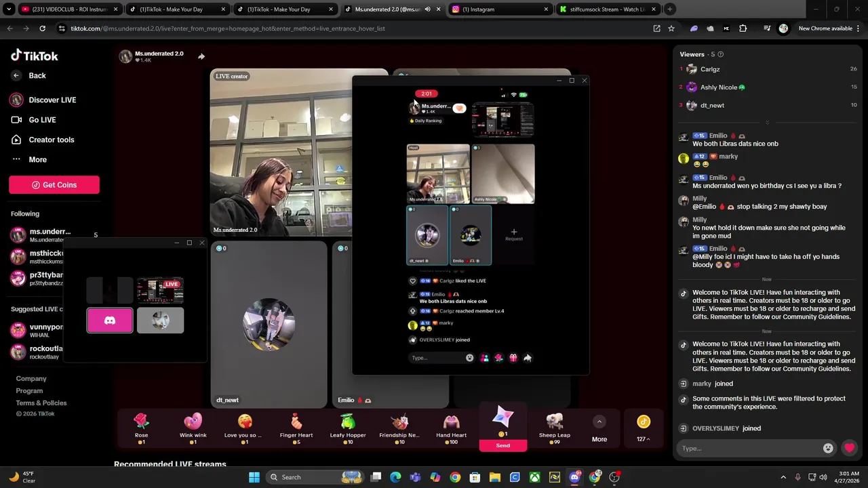The height and width of the screenshot is (488, 868).
Task: Open Ms.underrated 2.0 profile avatar
Action: click(125, 56)
